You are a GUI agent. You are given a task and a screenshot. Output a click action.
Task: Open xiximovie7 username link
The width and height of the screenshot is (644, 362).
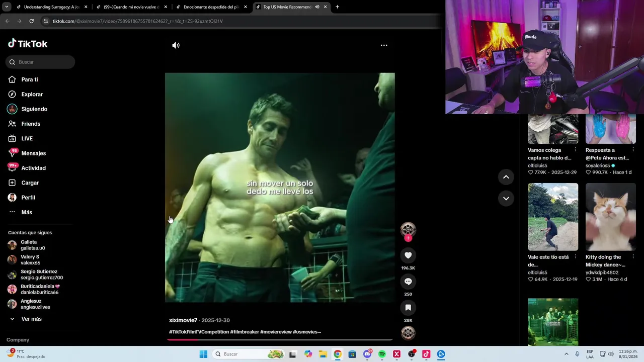click(x=183, y=320)
